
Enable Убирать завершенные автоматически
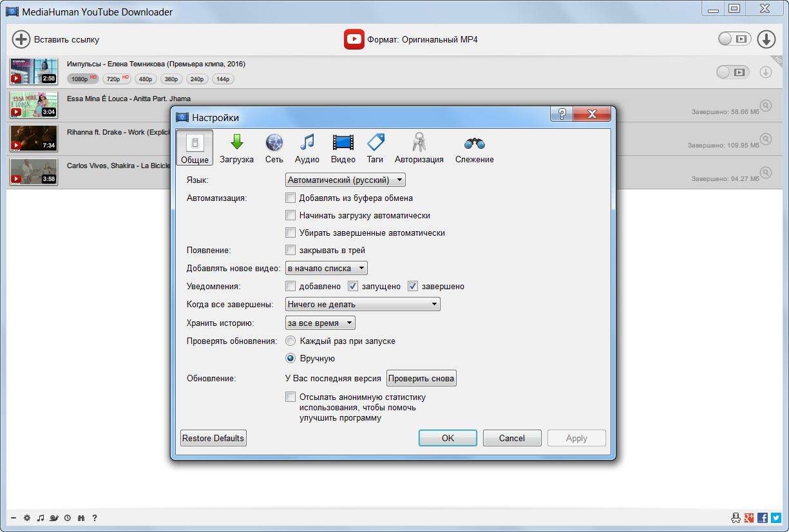click(290, 233)
